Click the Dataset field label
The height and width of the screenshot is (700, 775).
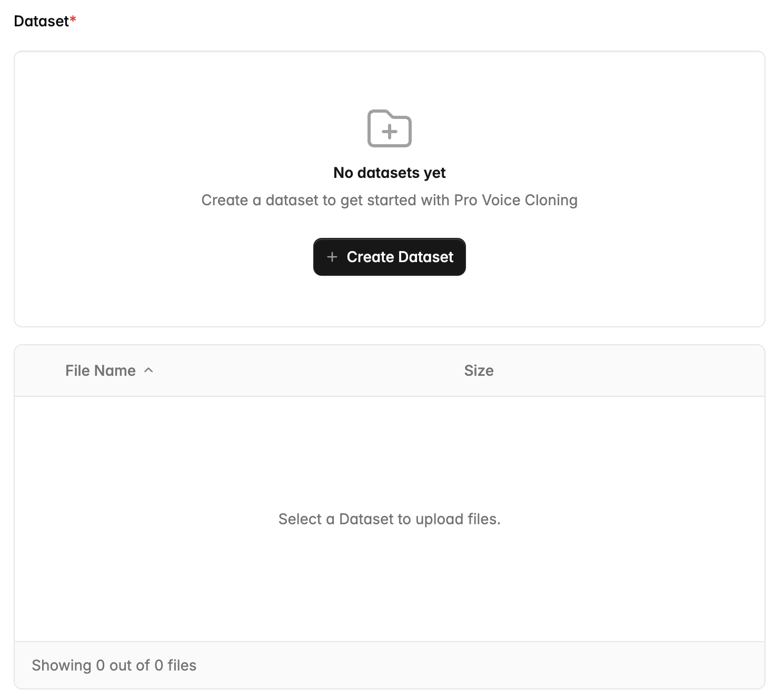(41, 21)
